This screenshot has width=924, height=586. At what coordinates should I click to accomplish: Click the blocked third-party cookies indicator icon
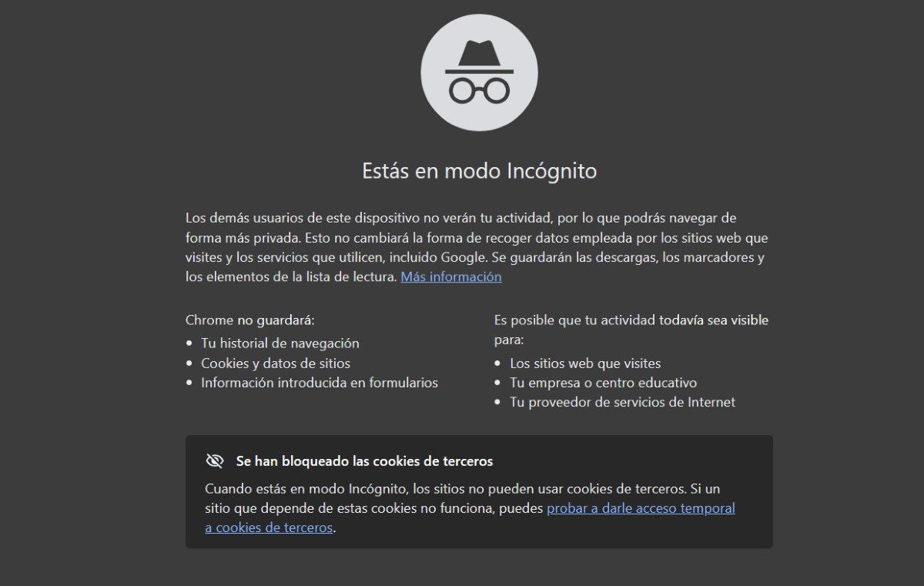pyautogui.click(x=214, y=460)
